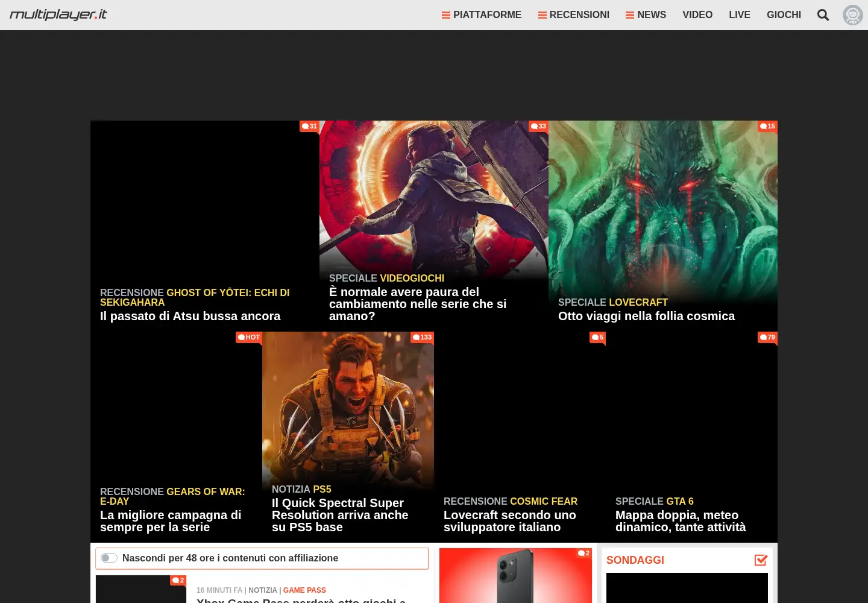
Task: Go to the Video section
Action: (x=697, y=15)
